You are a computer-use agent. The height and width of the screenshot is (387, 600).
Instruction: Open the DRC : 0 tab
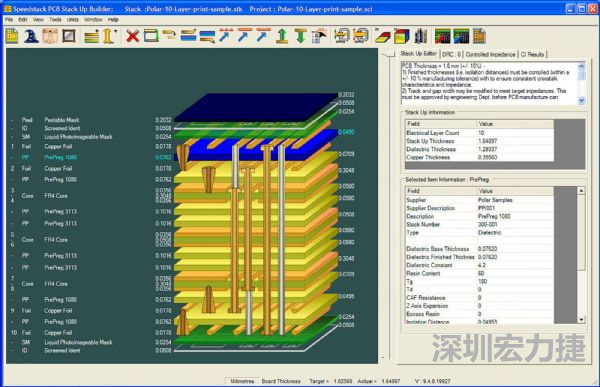click(x=452, y=54)
